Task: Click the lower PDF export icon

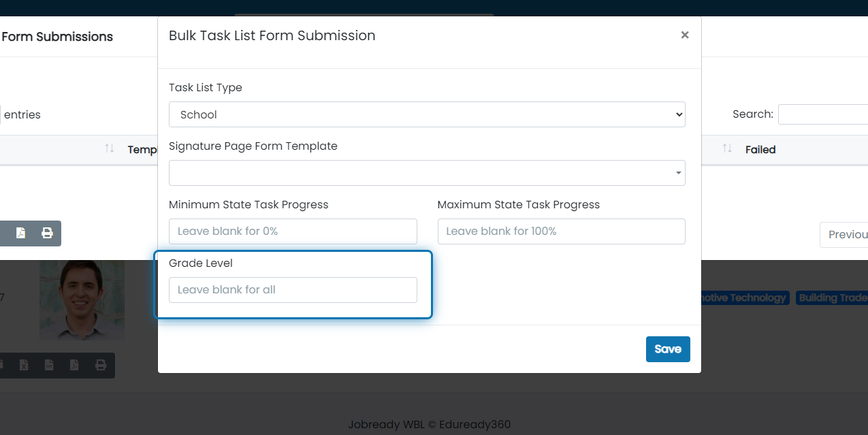Action: (x=74, y=366)
